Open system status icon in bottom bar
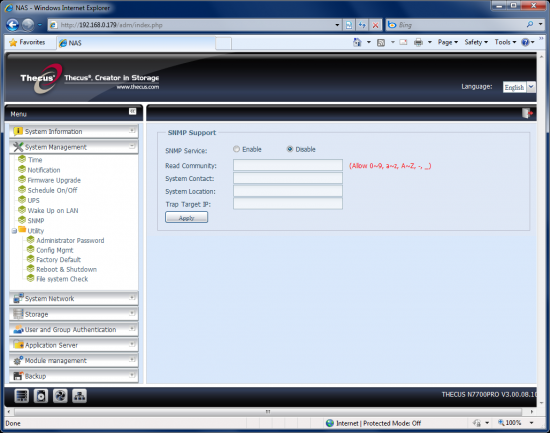 (21, 396)
